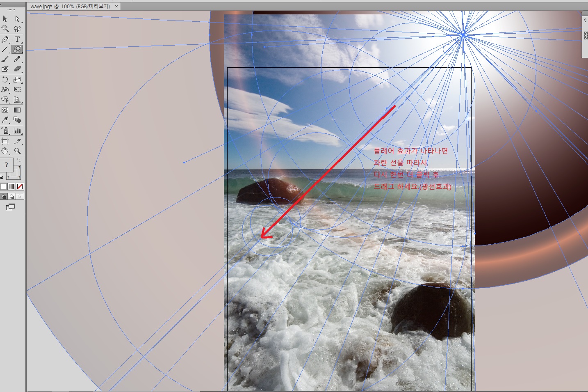Image resolution: width=588 pixels, height=392 pixels.
Task: Select the Zoom magnifier tool
Action: [17, 151]
